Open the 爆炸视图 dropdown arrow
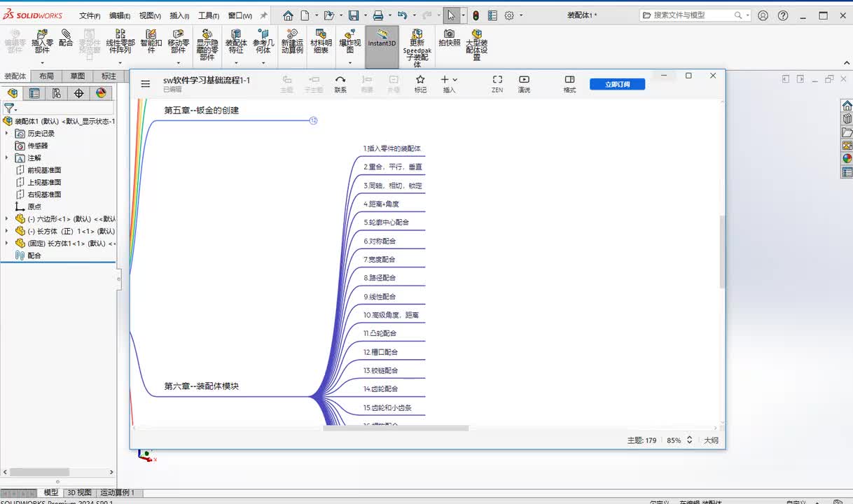853x504 pixels. point(350,63)
